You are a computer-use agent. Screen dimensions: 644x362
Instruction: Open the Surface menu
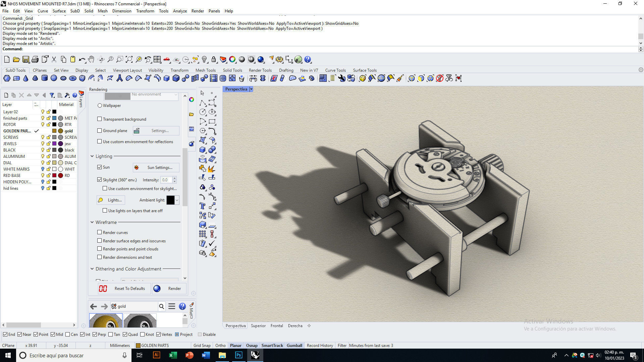coord(59,11)
